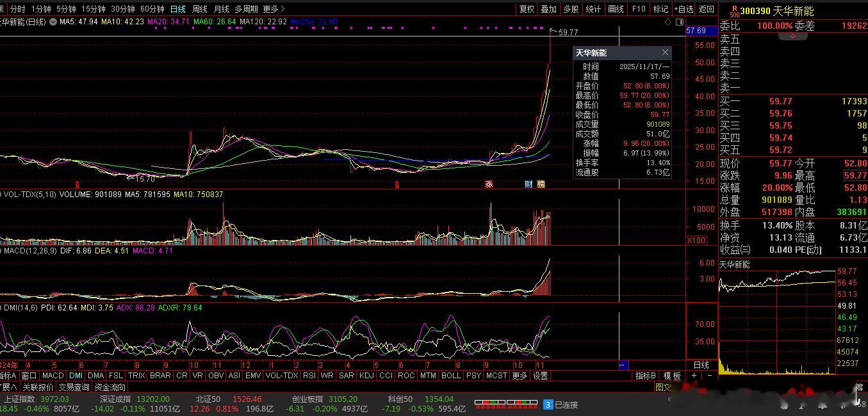Select the MCST indicator tab
This screenshot has height=416, width=868.
(x=496, y=376)
